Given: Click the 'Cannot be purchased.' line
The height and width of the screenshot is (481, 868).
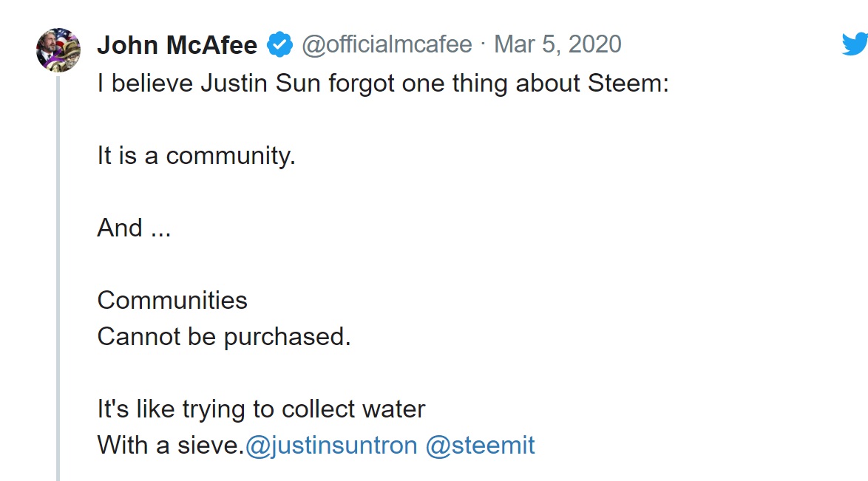Looking at the screenshot, I should click(x=223, y=337).
